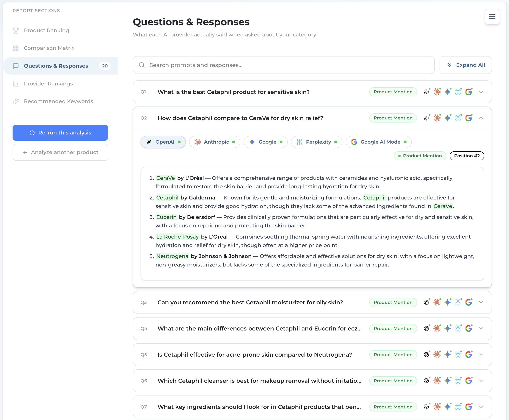Screen dimensions: 509x420
Task: Click the OpenAI icon in Q2 header
Action: tap(427, 118)
